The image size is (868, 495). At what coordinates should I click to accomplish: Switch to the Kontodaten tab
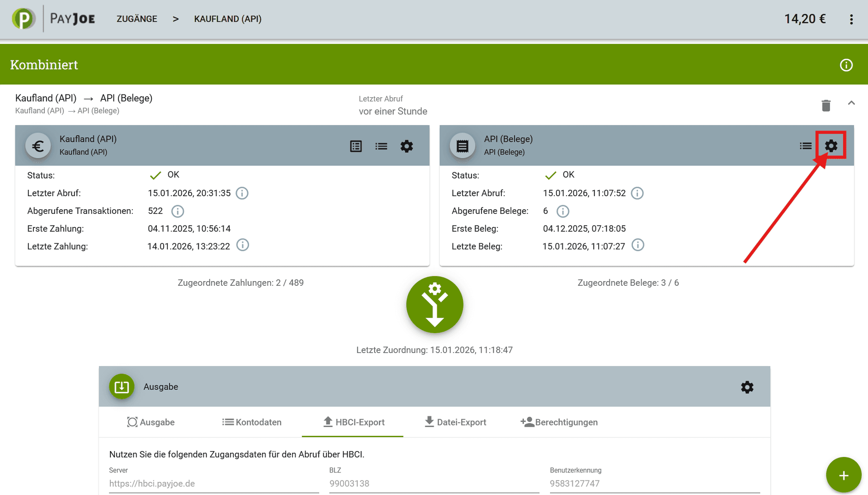(x=252, y=422)
